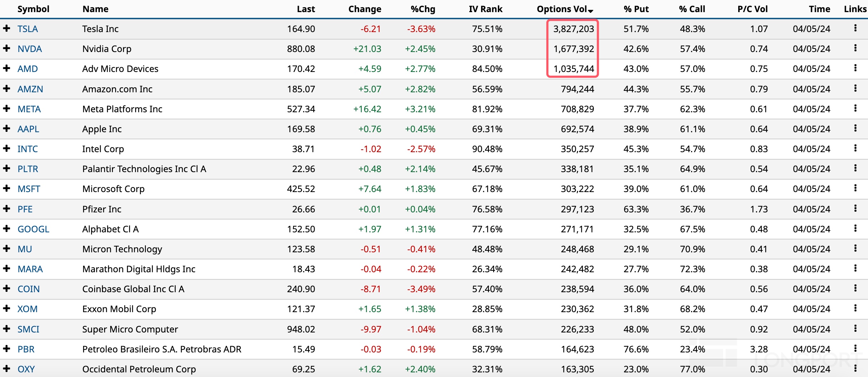Open the NVDA symbol link
The width and height of the screenshot is (868, 377).
point(30,49)
